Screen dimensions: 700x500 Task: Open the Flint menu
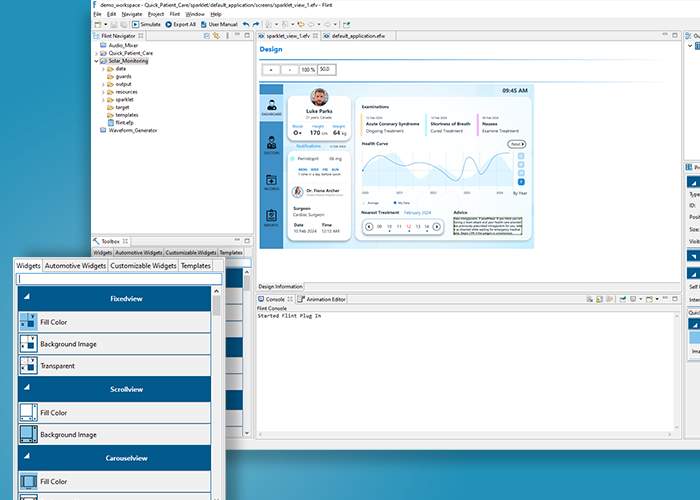coord(173,14)
